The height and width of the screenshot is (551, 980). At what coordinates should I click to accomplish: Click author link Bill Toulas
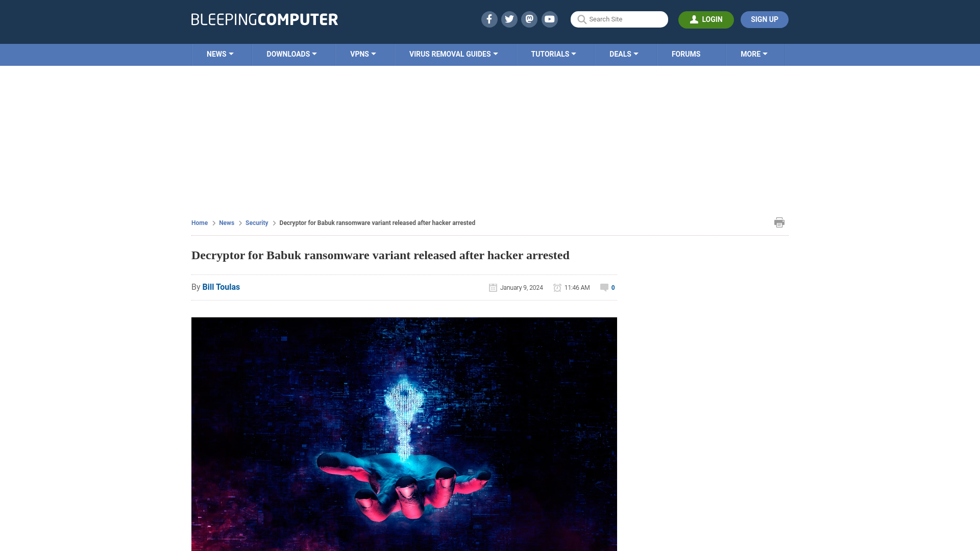[221, 287]
